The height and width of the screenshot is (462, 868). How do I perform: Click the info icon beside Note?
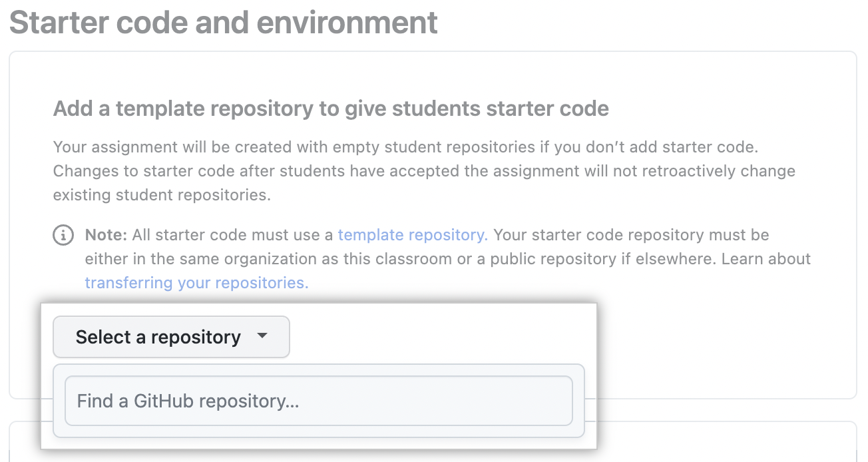coord(63,235)
